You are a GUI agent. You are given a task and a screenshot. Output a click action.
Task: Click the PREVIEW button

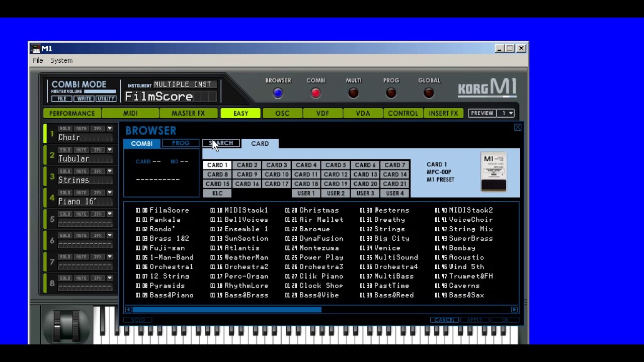tap(482, 113)
